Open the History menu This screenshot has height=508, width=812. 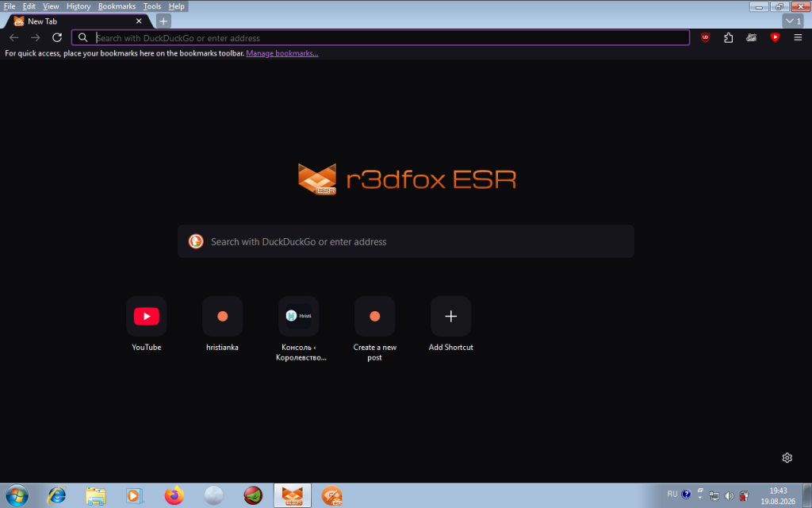79,6
